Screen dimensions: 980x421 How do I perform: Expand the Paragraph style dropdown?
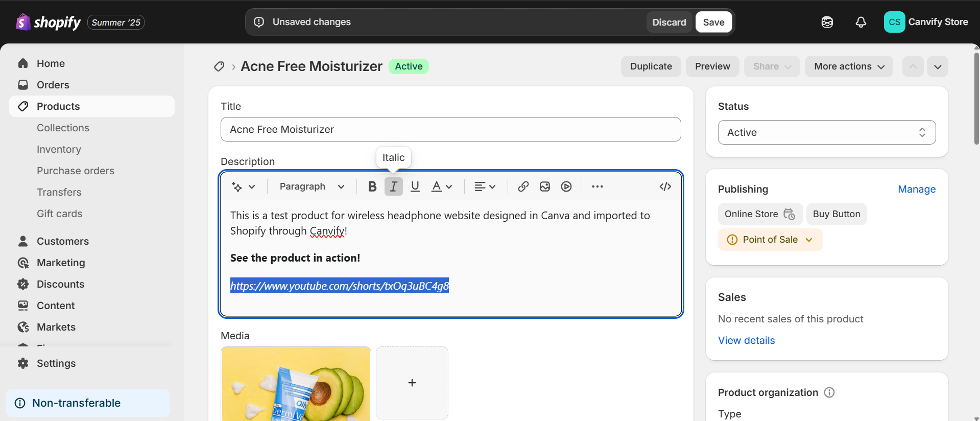click(312, 186)
